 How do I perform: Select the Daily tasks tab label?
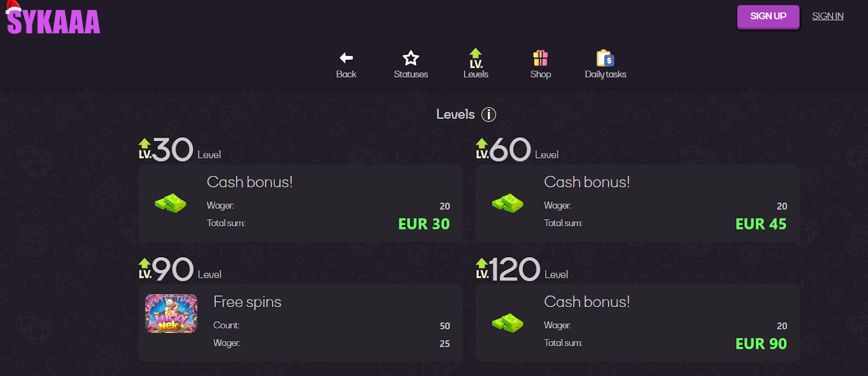coord(605,74)
